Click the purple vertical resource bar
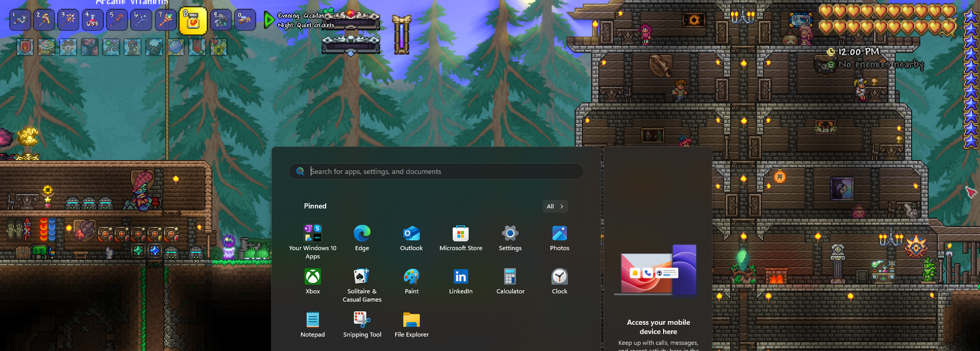The width and height of the screenshot is (980, 351). 401,35
